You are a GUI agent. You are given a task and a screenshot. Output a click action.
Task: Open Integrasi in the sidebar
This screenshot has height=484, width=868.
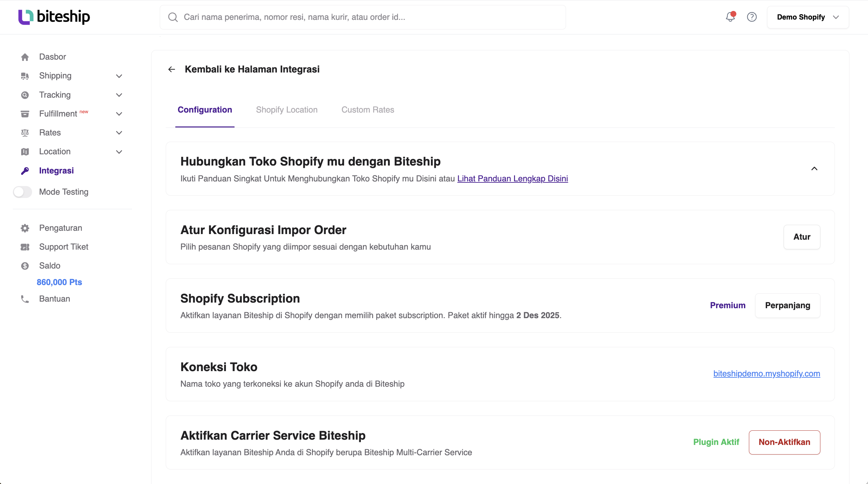point(56,171)
